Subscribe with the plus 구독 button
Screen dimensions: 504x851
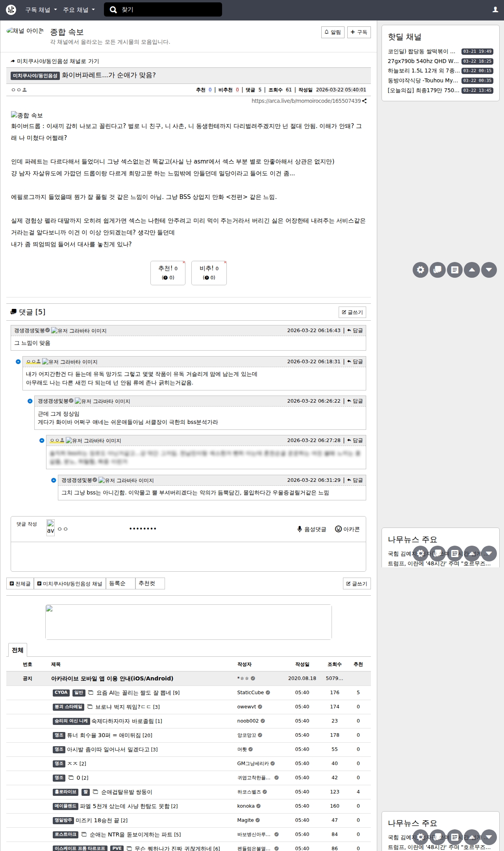(359, 32)
